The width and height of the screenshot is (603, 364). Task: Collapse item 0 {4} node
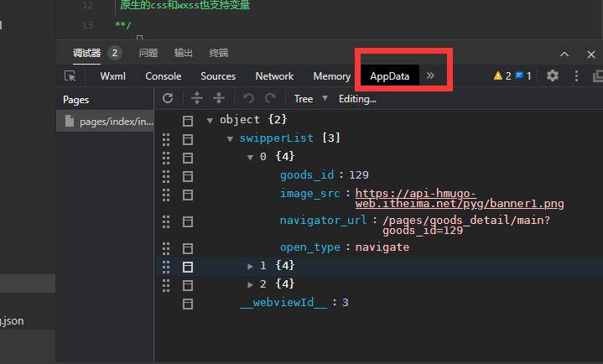[250, 158]
